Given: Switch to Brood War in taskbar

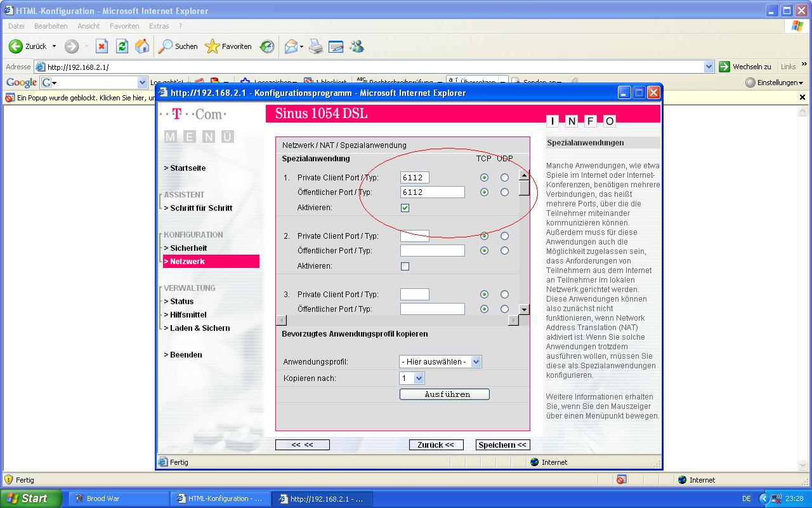Looking at the screenshot, I should tap(119, 498).
